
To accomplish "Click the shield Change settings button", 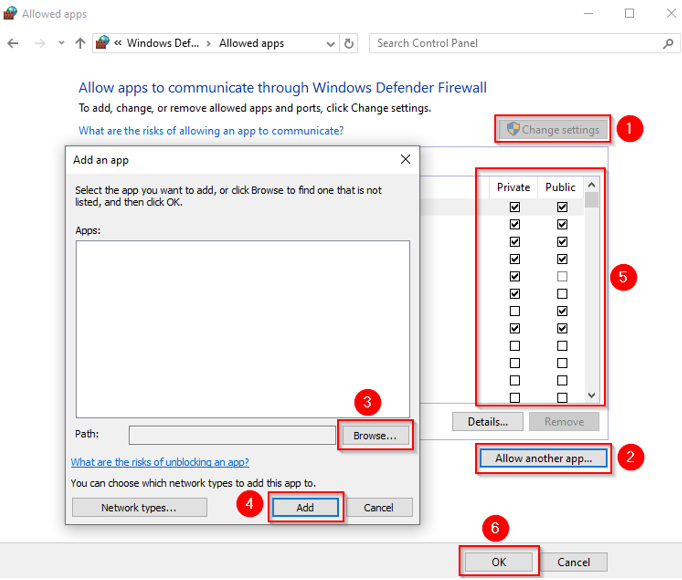I will tap(553, 130).
